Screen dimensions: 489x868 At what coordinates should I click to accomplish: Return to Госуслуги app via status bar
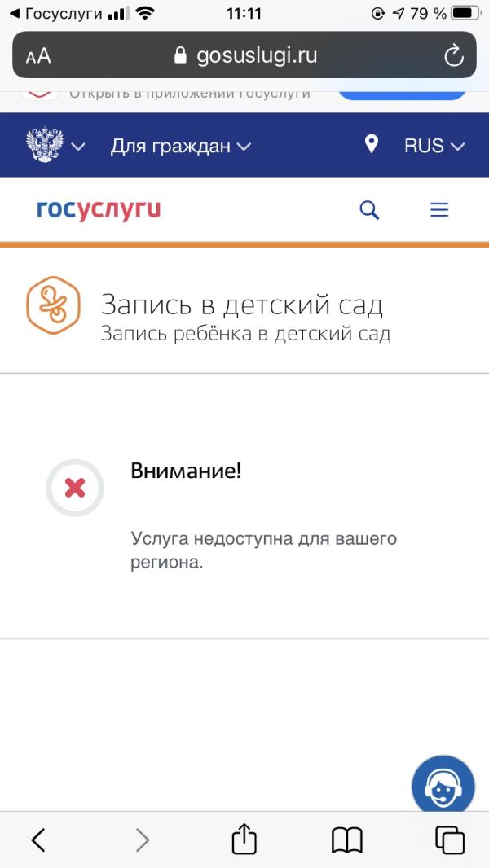(x=56, y=14)
